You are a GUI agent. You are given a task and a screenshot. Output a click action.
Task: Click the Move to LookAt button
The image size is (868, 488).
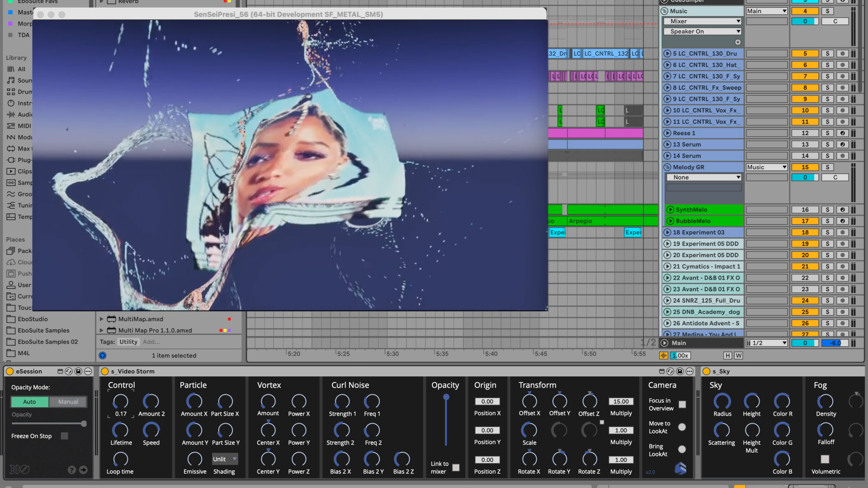coord(682,427)
